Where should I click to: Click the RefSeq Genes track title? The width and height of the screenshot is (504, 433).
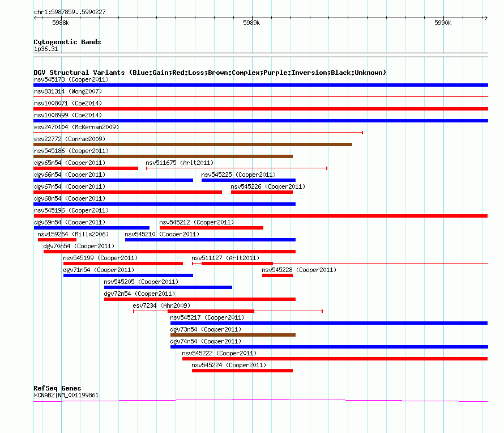tap(58, 388)
